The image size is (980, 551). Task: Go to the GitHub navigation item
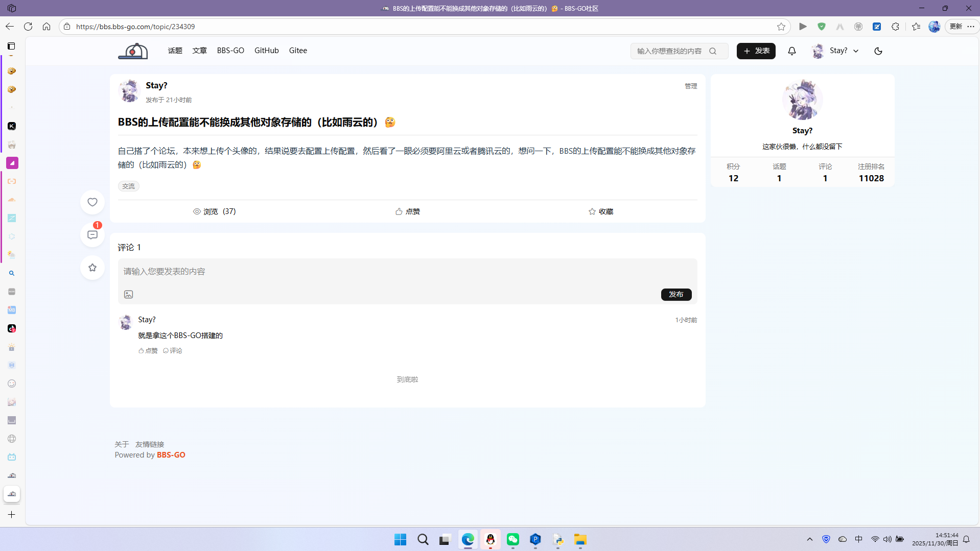coord(266,51)
